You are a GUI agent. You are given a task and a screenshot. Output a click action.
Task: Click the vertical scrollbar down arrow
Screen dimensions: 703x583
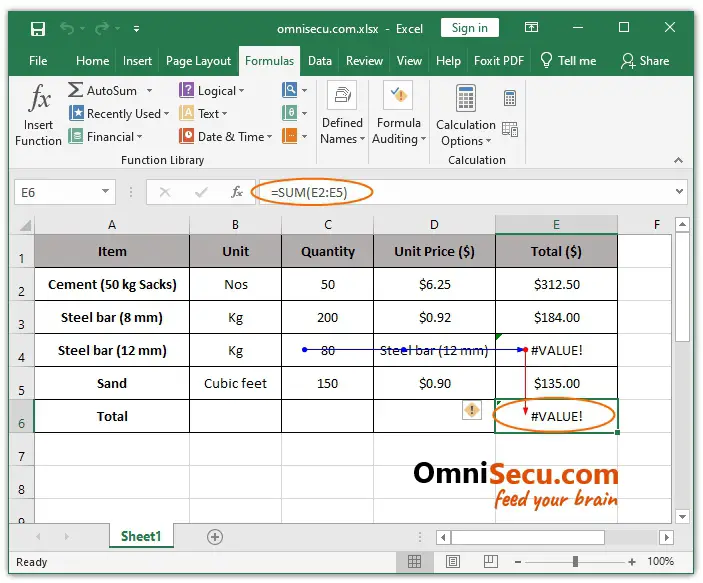click(x=682, y=517)
